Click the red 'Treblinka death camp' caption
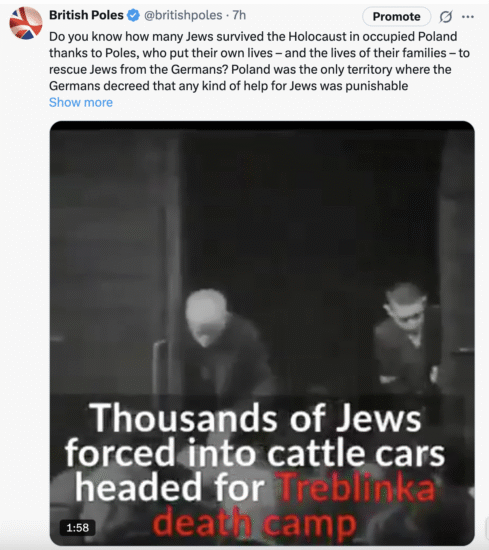 point(294,506)
